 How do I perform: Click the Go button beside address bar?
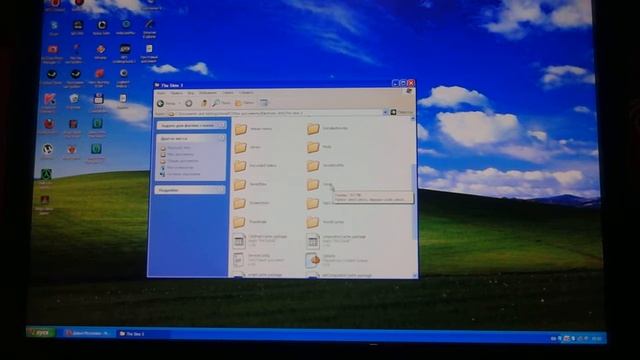point(402,112)
